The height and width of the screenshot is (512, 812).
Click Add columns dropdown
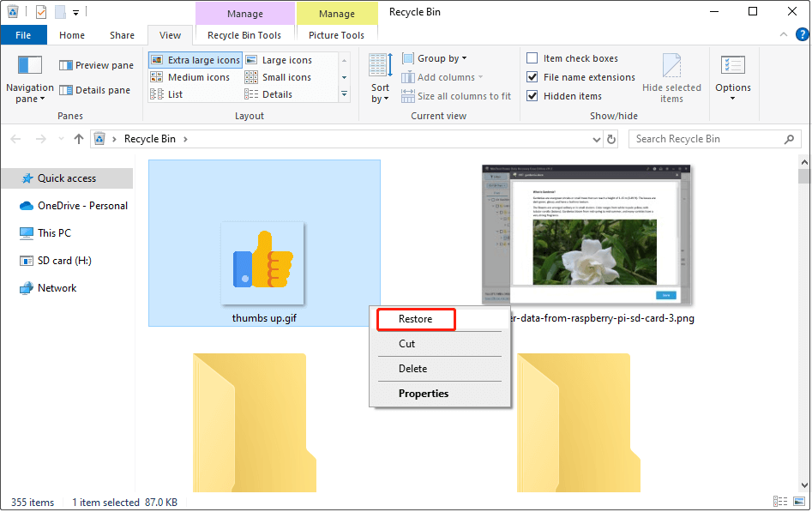click(442, 77)
